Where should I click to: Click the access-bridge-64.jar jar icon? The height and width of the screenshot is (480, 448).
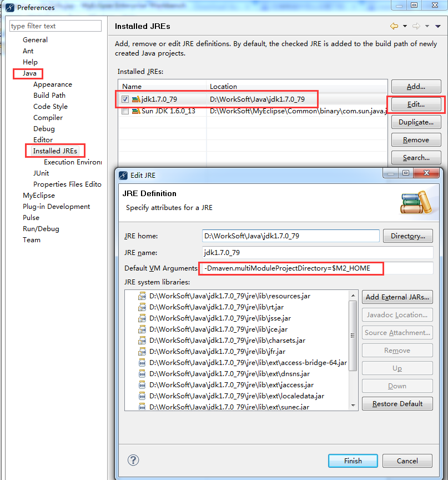pyautogui.click(x=142, y=363)
